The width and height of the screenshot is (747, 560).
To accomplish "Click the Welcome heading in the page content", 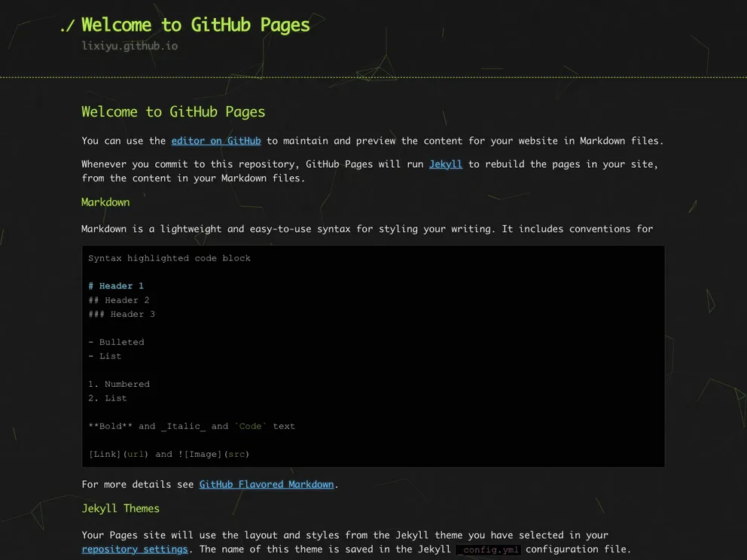I will click(x=173, y=112).
